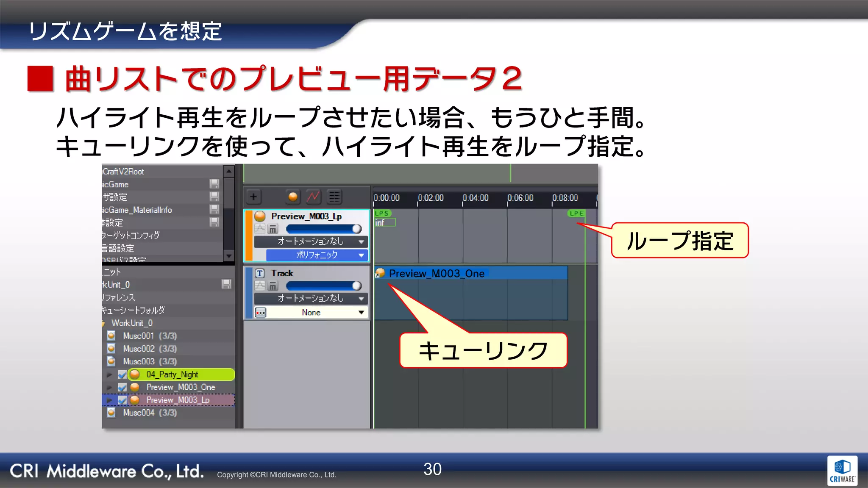Click the plus add-track button

coord(253,197)
